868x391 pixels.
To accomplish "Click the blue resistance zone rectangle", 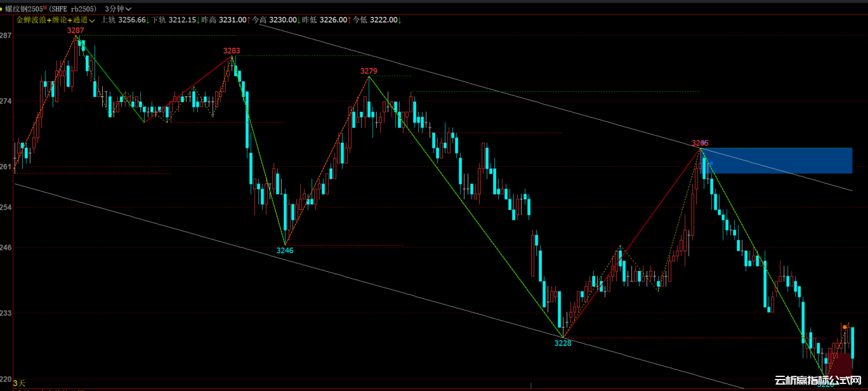I will coord(776,161).
